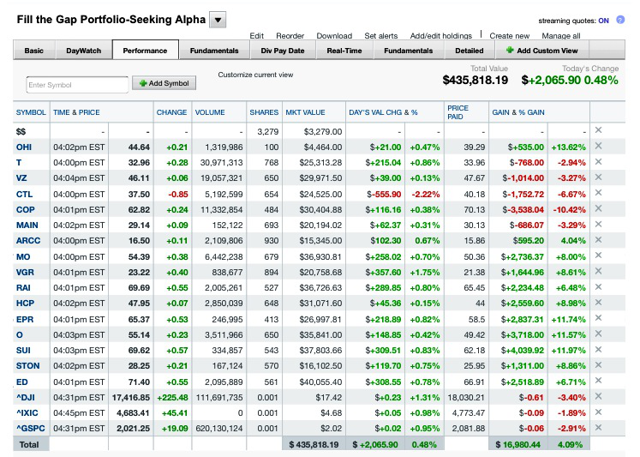Image resolution: width=640 pixels, height=457 pixels.
Task: Remove COP from portfolio with X
Action: [x=598, y=209]
